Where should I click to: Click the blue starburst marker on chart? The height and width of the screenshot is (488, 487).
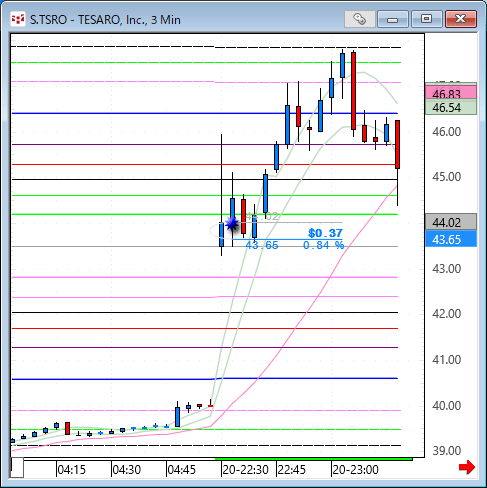(231, 224)
